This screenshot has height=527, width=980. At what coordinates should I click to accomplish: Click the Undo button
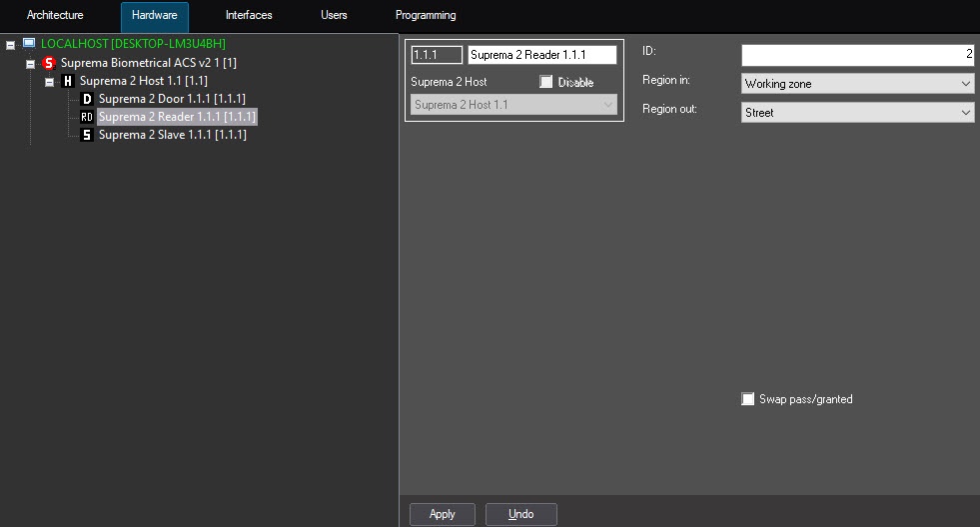tap(521, 514)
